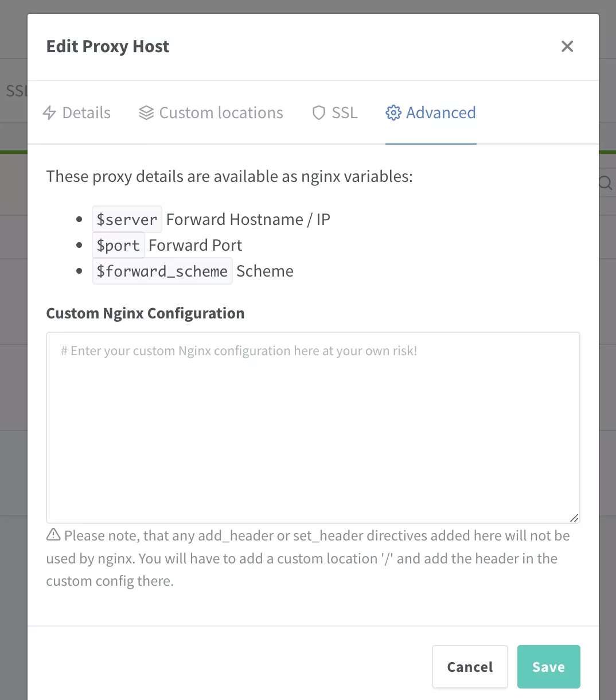The width and height of the screenshot is (616, 700).
Task: Click the $forward_scheme variable code tag
Action: coord(162,271)
